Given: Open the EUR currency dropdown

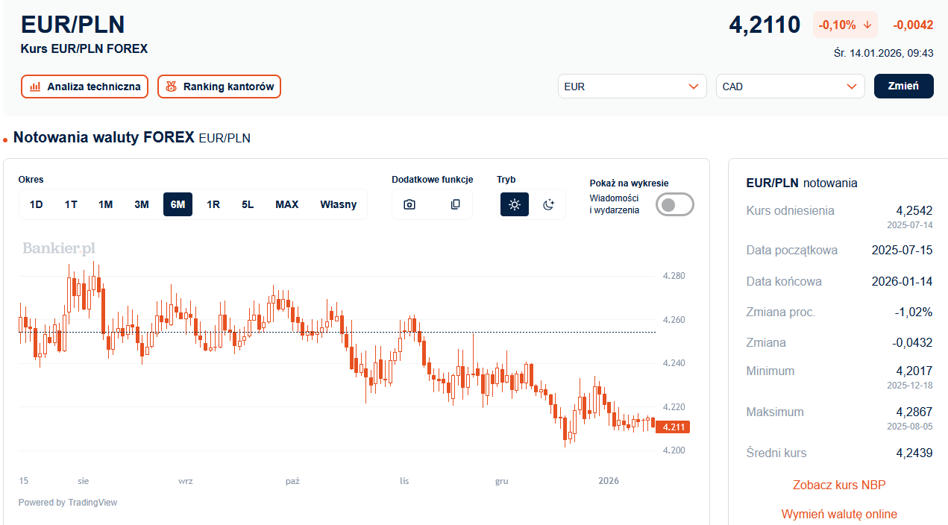Looking at the screenshot, I should 632,87.
